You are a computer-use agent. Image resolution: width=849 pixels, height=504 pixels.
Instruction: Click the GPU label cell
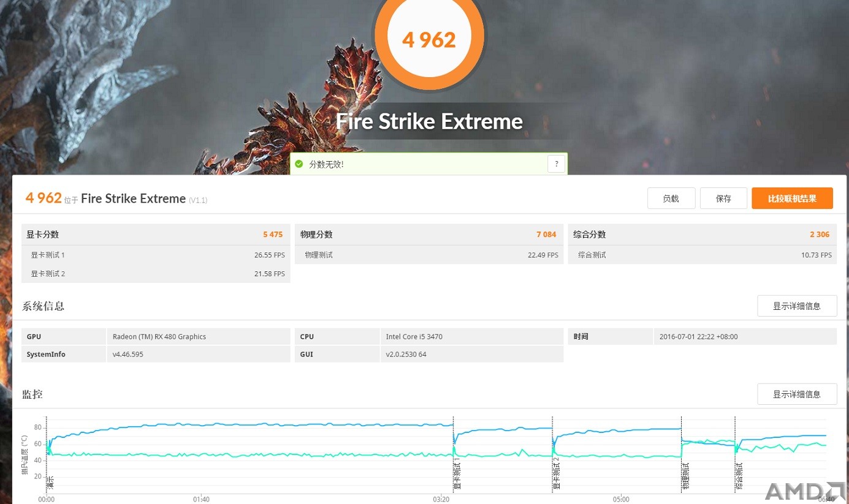coord(64,337)
